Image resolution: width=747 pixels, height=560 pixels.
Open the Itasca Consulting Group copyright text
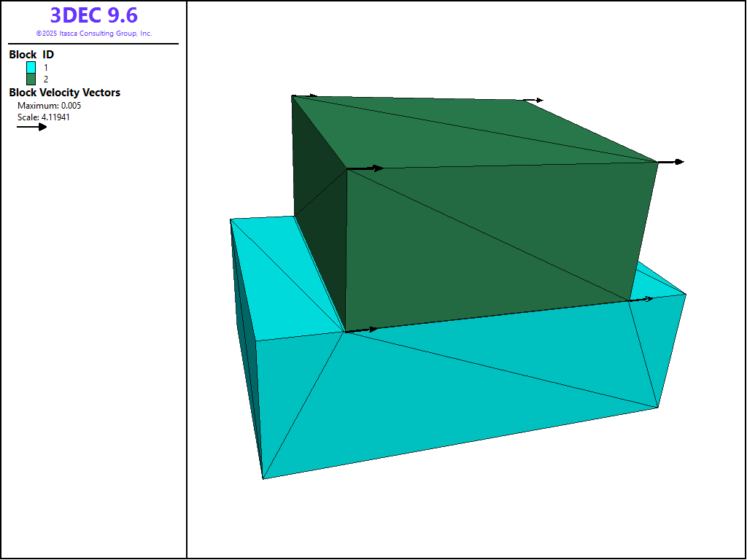(x=93, y=34)
